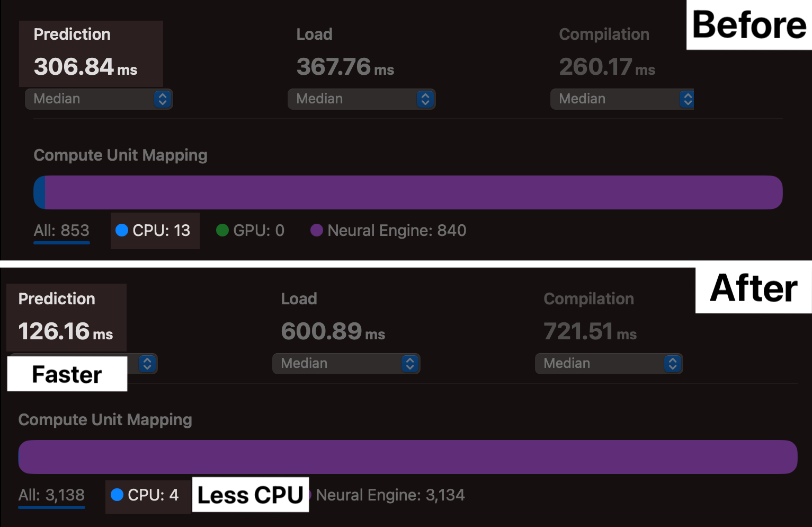Toggle the Neural Engine: 3,134 filter in After section

click(391, 495)
